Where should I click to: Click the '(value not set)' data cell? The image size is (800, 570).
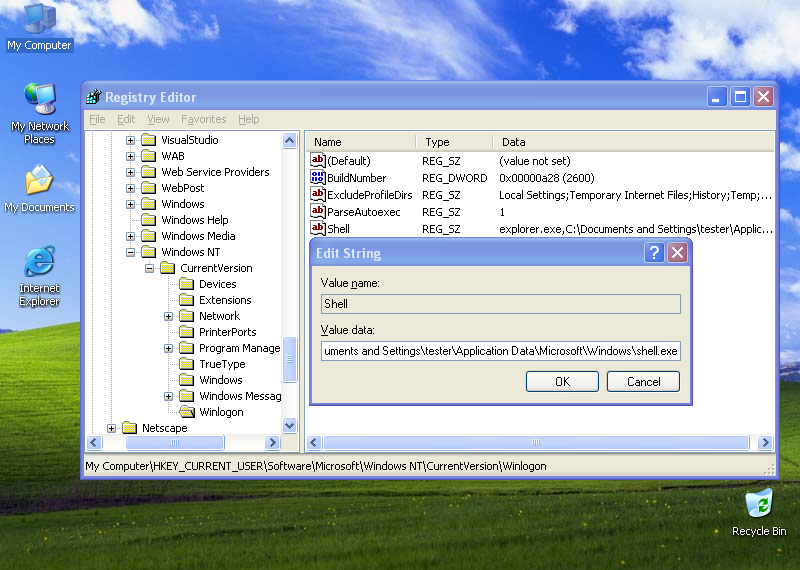tap(535, 161)
